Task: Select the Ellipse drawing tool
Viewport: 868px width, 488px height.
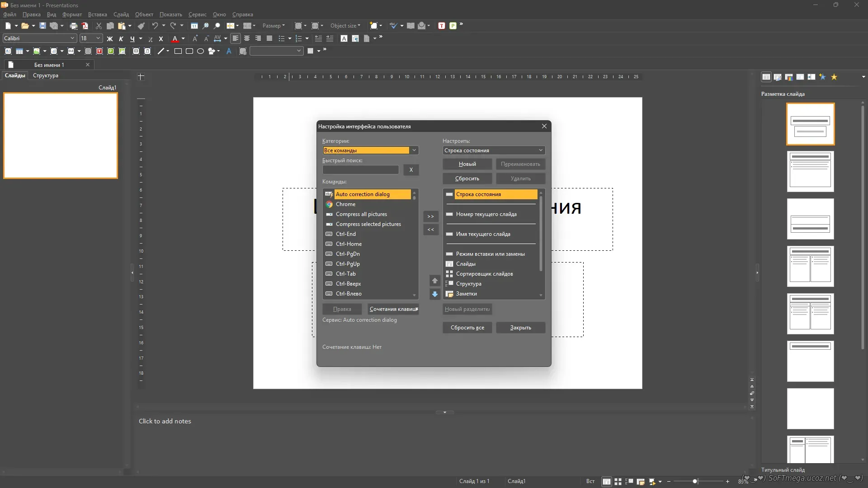Action: [201, 51]
